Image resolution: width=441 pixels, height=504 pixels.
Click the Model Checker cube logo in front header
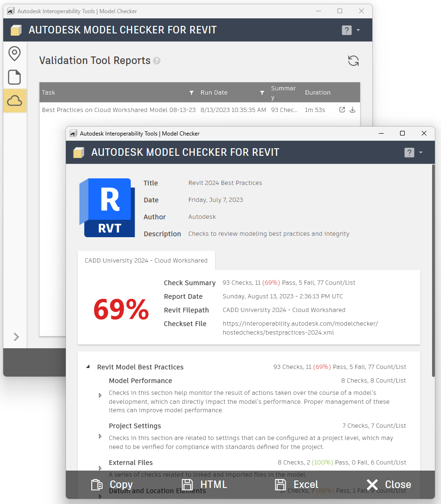(x=79, y=152)
